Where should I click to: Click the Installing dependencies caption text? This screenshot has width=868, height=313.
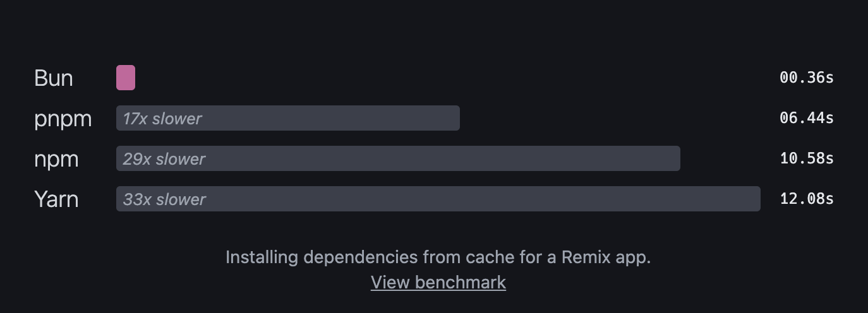pyautogui.click(x=438, y=257)
